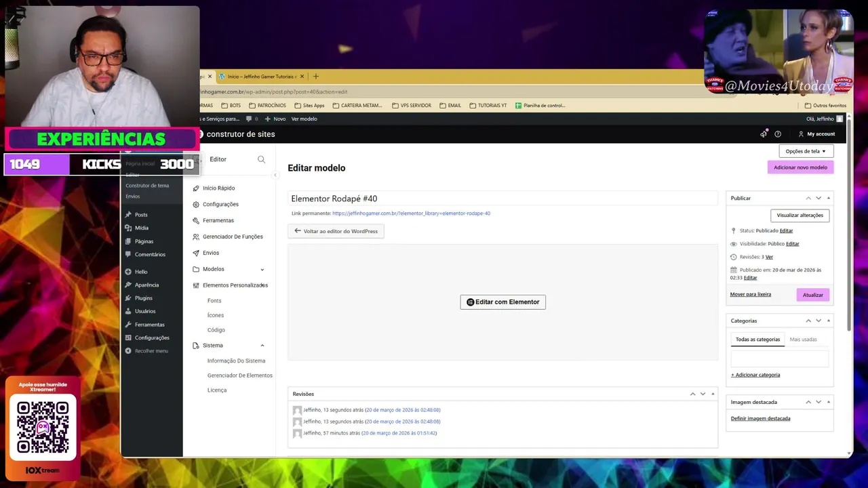This screenshot has height=488, width=868.
Task: Open new browser tab with plus icon
Action: pyautogui.click(x=315, y=77)
